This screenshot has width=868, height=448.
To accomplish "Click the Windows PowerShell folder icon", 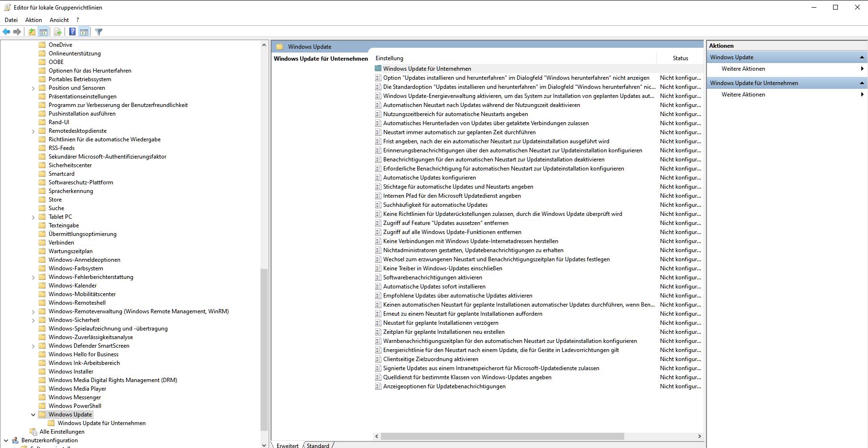I will [42, 406].
